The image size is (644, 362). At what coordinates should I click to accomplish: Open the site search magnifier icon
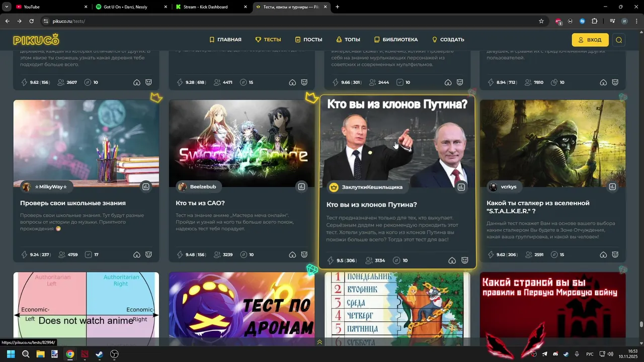[x=619, y=40]
